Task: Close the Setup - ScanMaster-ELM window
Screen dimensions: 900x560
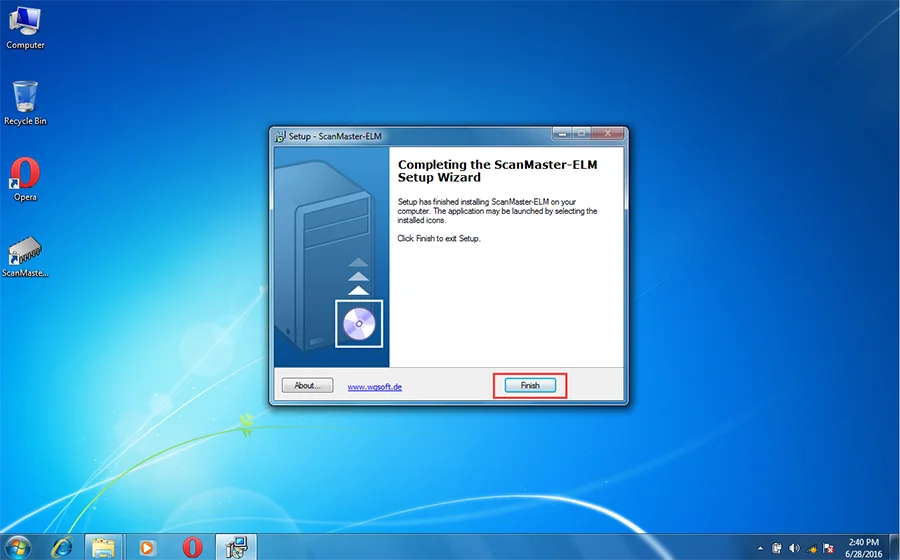Action: pos(607,134)
